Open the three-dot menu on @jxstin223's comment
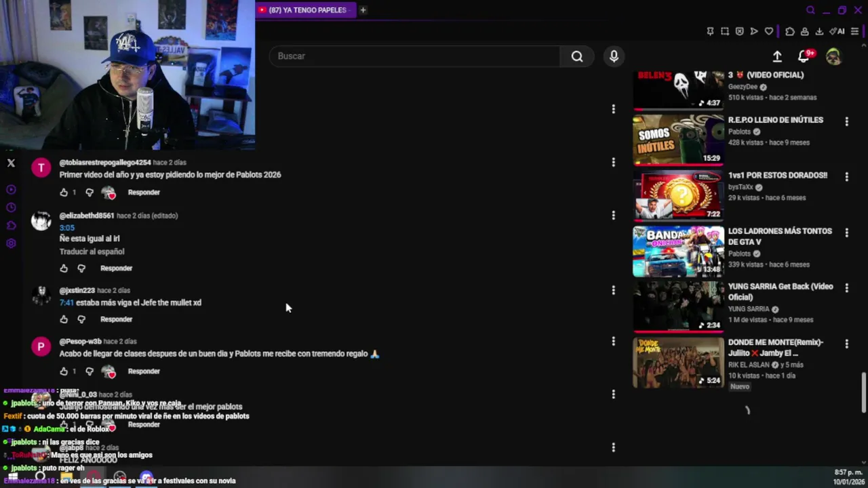 pos(613,290)
